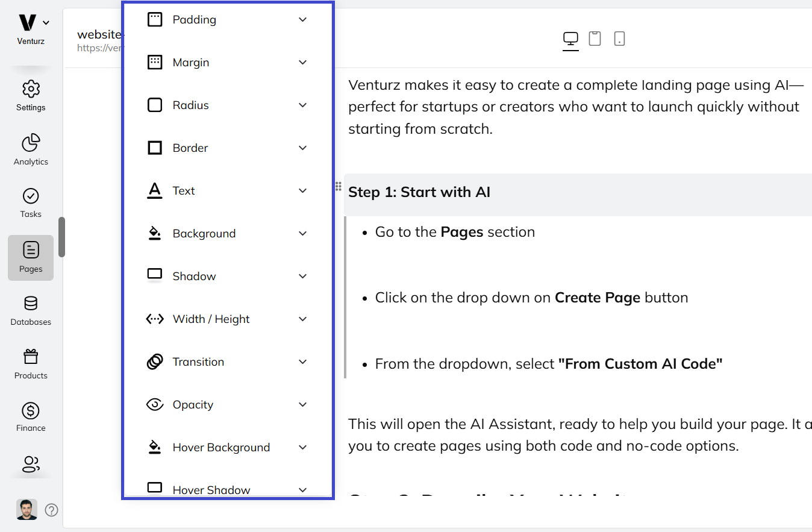Select the Pages sidebar icon
This screenshot has width=812, height=532.
(30, 256)
